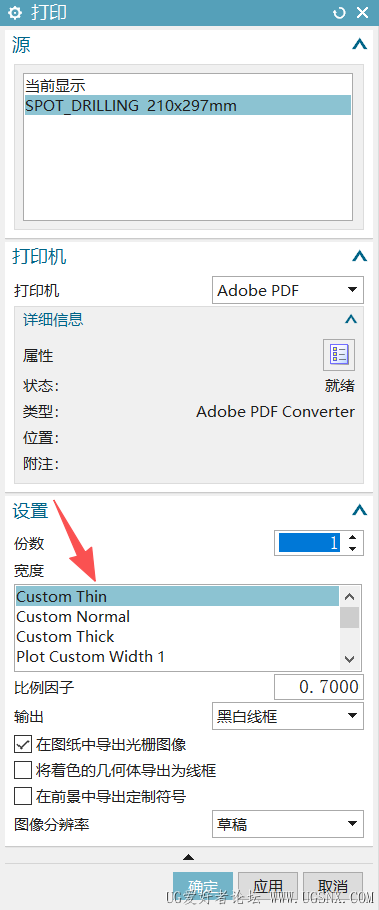Increase 份数 copies with up arrow
Viewport: 379px width, 910px height.
tap(352, 537)
